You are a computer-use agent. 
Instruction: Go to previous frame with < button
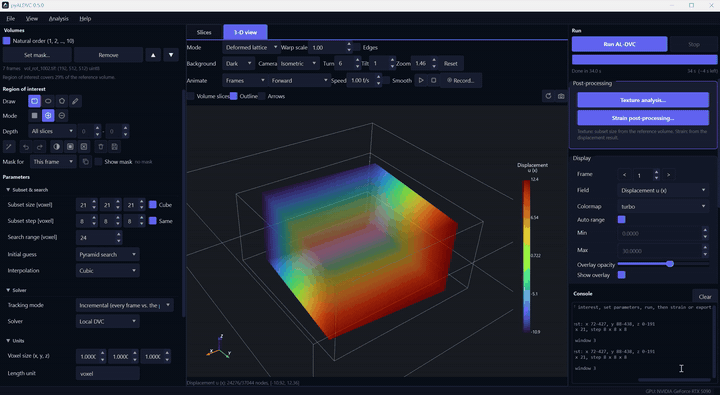coord(624,175)
